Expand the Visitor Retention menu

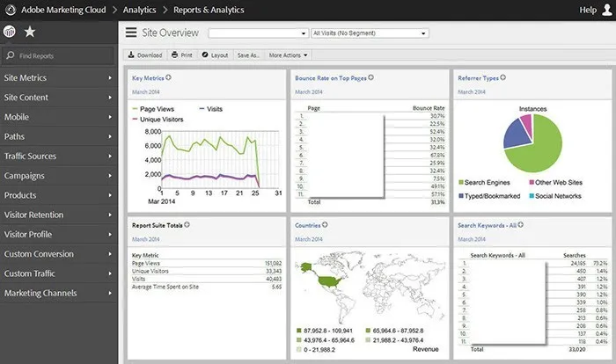click(x=58, y=215)
